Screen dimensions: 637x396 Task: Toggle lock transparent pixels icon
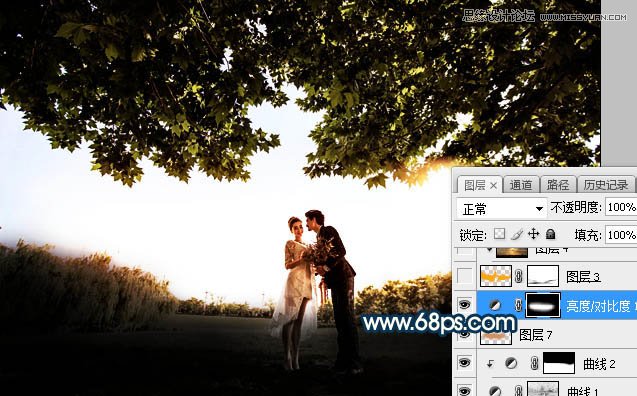pos(500,234)
